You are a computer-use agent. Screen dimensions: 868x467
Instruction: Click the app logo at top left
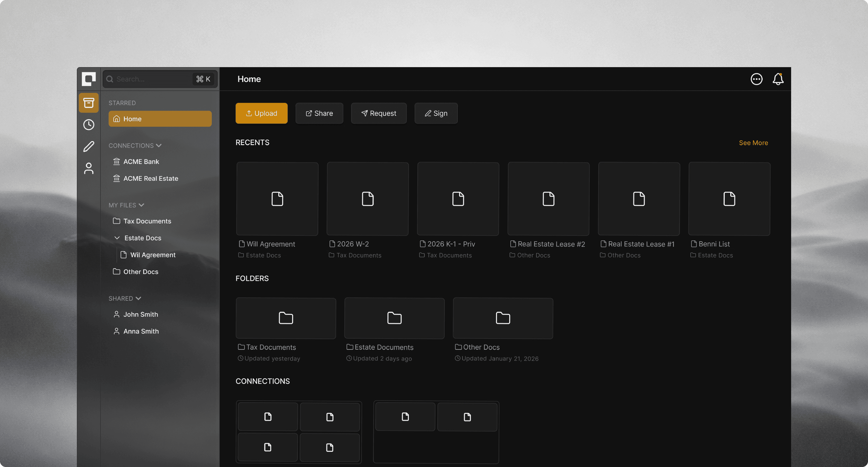point(89,79)
